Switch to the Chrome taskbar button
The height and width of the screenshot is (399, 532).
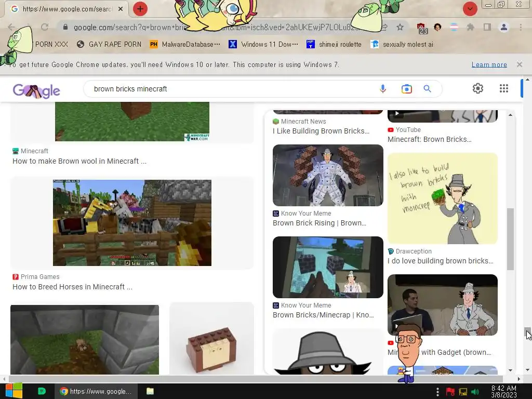[x=96, y=391]
